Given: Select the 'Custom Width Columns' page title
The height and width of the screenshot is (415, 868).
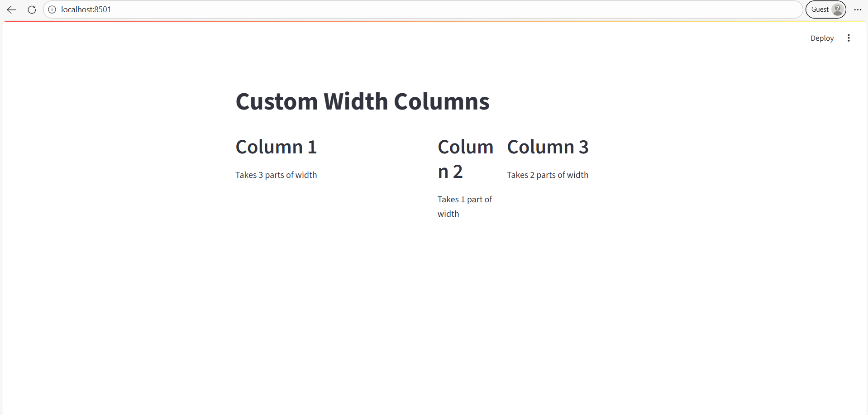Looking at the screenshot, I should click(x=362, y=101).
